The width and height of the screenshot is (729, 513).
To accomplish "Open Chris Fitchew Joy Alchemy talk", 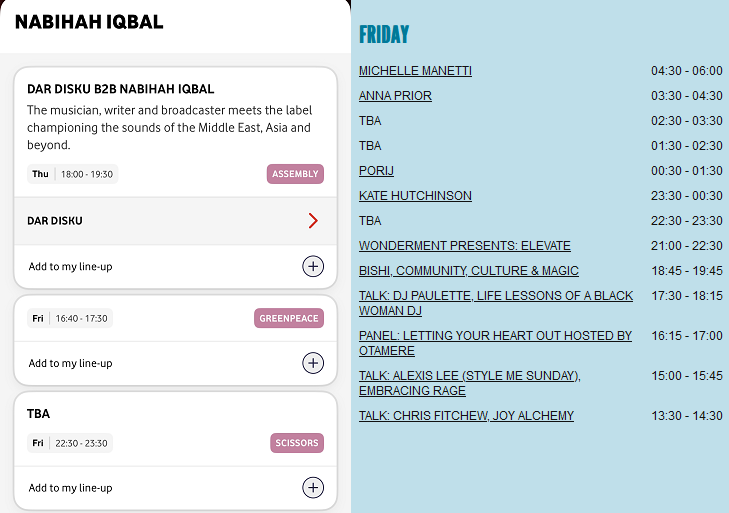I will 466,416.
